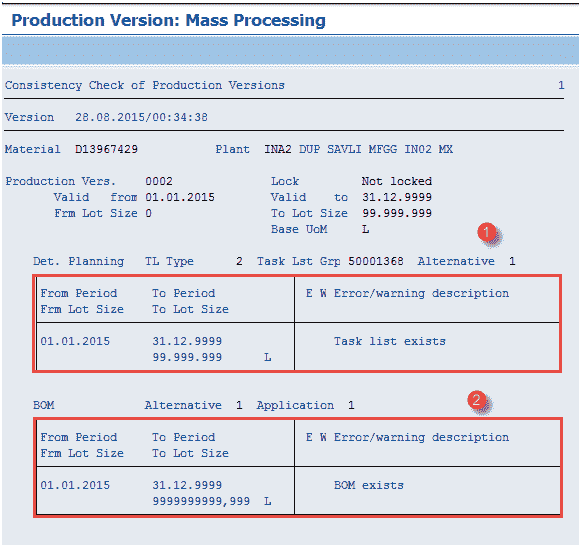Click 'Error/warning description' header in task list table
Viewport: 581px width, 547px height.
tap(421, 293)
